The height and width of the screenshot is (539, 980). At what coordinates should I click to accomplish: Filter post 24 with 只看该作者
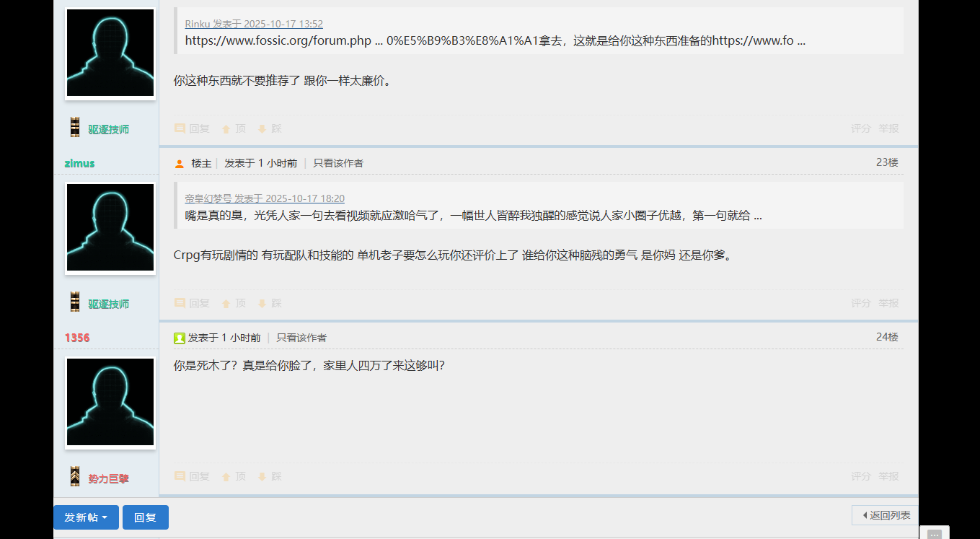click(x=301, y=338)
